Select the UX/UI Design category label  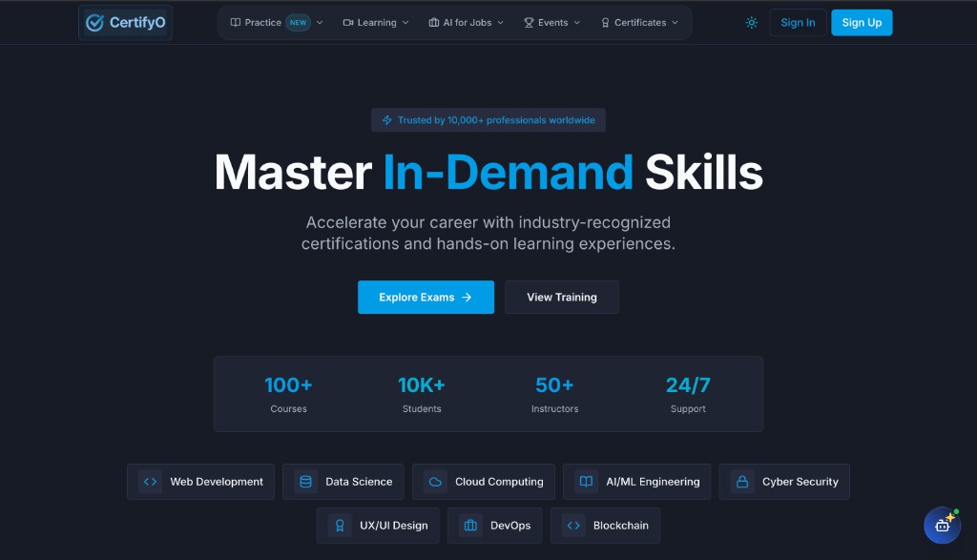click(394, 525)
